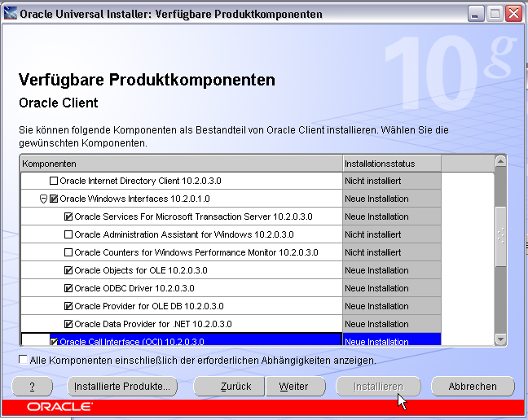Image resolution: width=528 pixels, height=420 pixels.
Task: Uncheck Oracle Data Provider for .NET checkbox
Action: (x=68, y=324)
